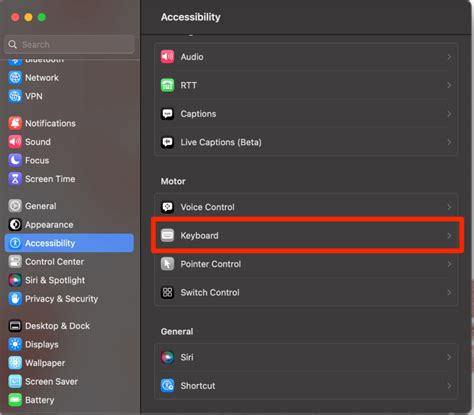Click the Shortcut accessibility icon
Screen dimensions: 474x415
pos(167,386)
